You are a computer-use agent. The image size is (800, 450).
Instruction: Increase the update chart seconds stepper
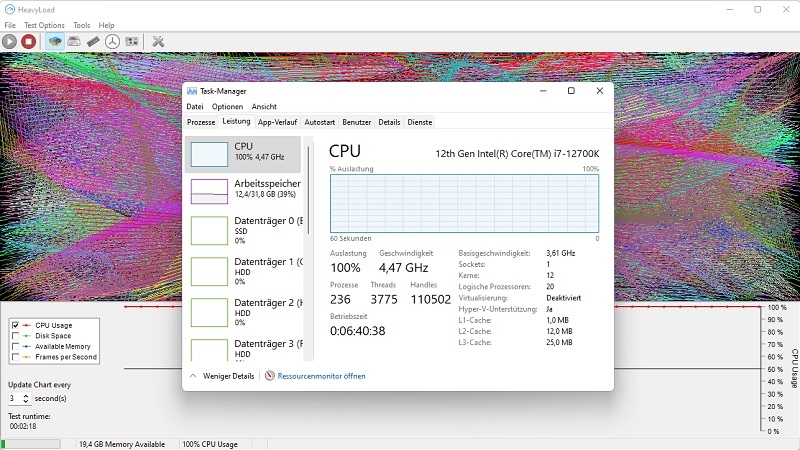tap(26, 395)
